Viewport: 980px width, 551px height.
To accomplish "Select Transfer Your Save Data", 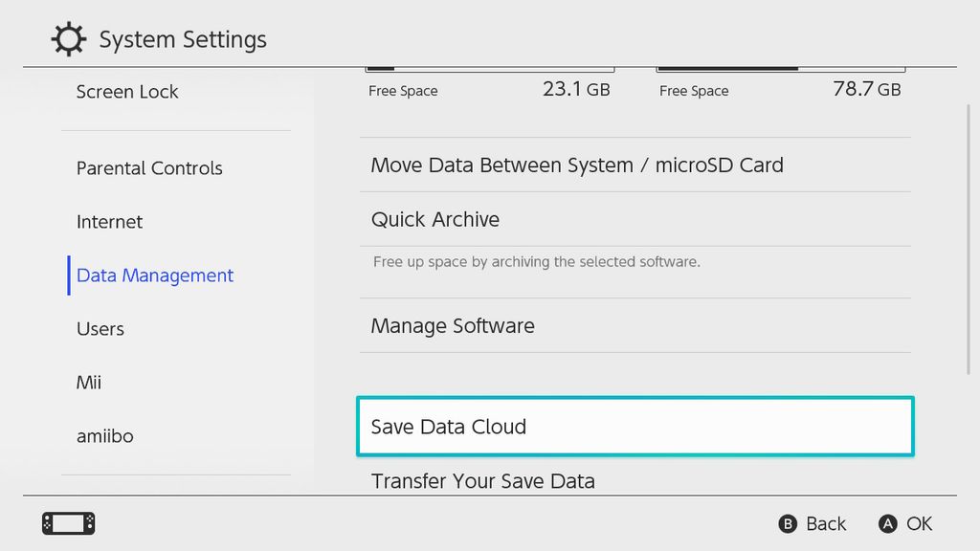I will click(482, 481).
